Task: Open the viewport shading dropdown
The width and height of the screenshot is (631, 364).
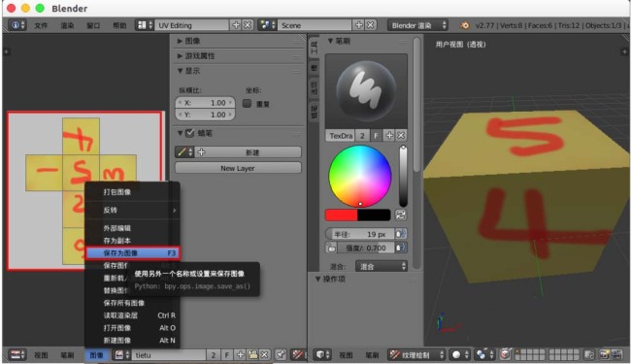Action: tap(460, 354)
